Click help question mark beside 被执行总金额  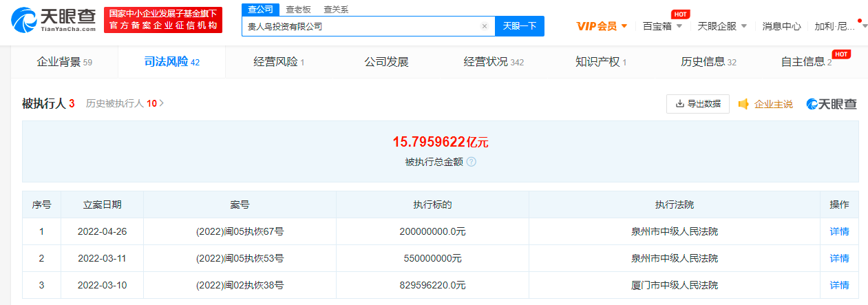point(472,162)
